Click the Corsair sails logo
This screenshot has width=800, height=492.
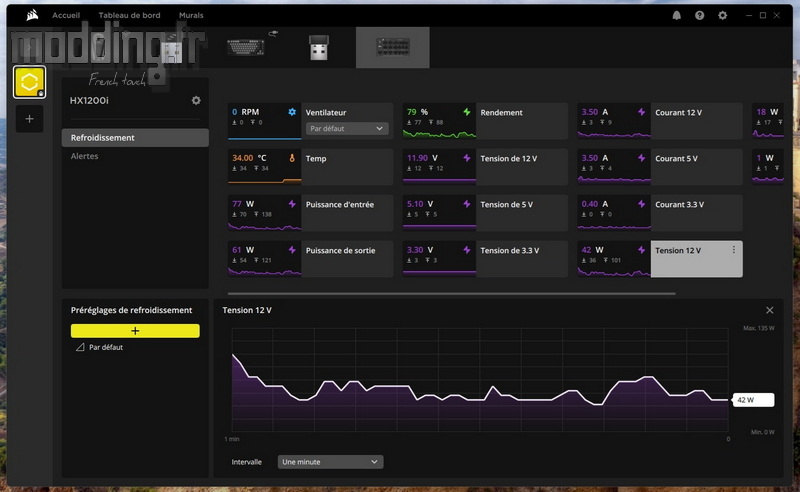(x=32, y=15)
